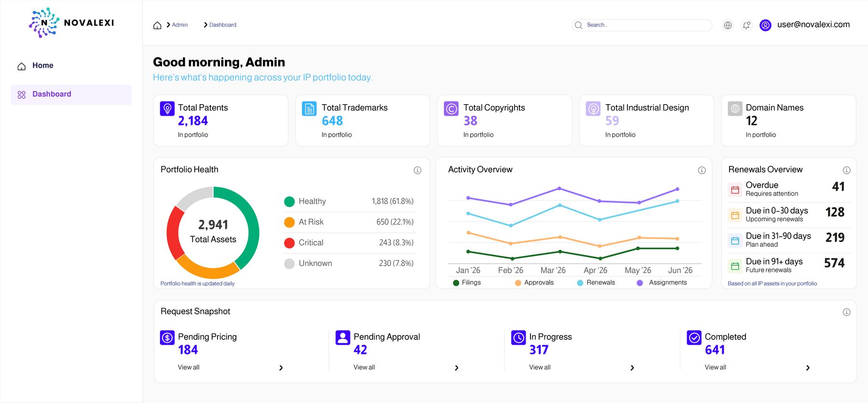
Task: Click the Pending Pricing dollar icon
Action: (167, 337)
